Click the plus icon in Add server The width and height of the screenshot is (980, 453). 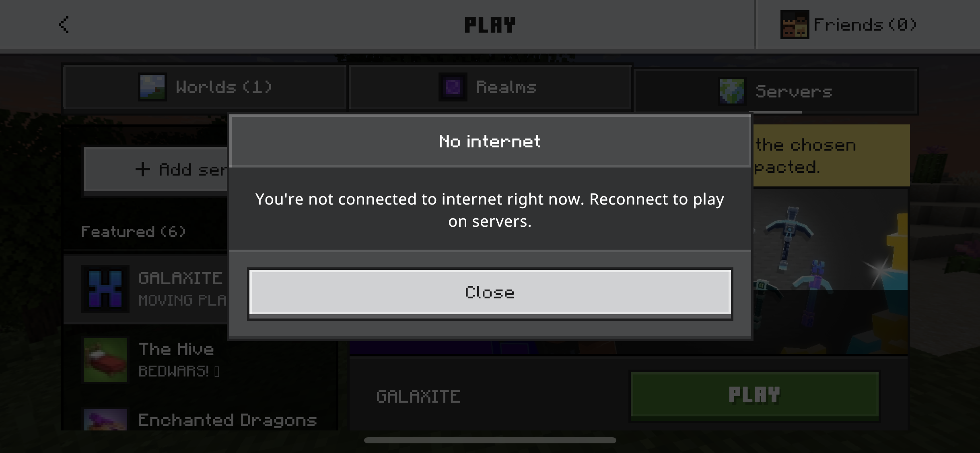click(142, 169)
